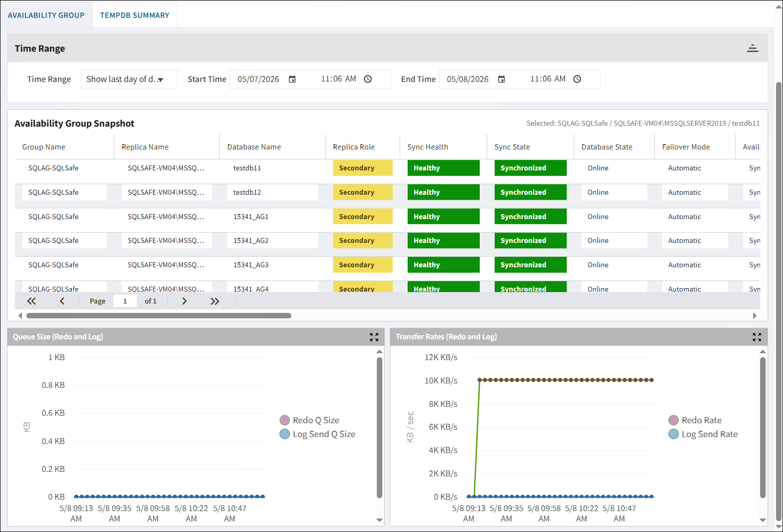Click the snapshot horizontal scrollbar
The image size is (783, 532).
point(159,315)
